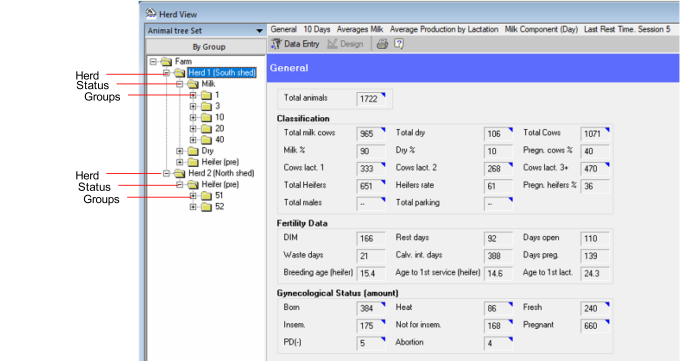Image resolution: width=680 pixels, height=362 pixels.
Task: Click the Design toolbar icon
Action: point(332,44)
